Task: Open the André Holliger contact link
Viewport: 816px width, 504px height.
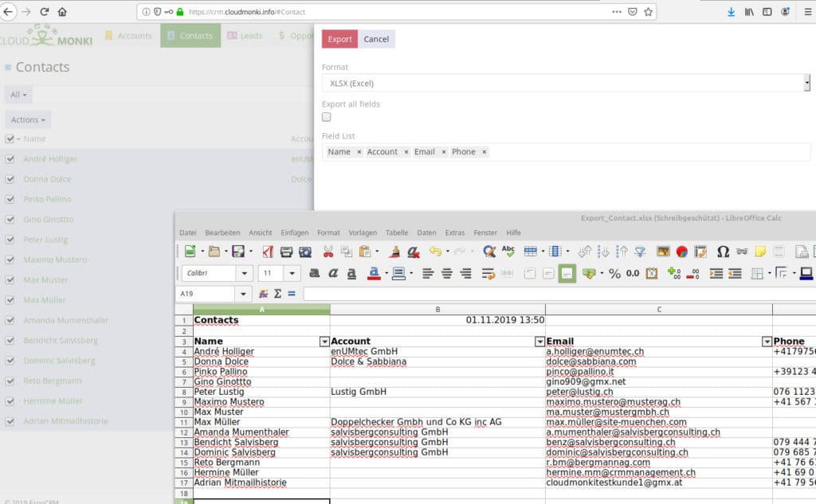Action: click(x=50, y=158)
